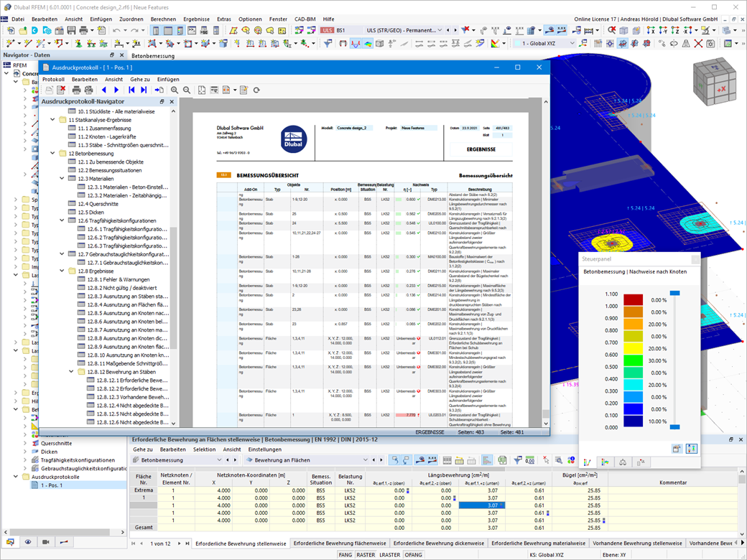747x560 pixels.
Task: Toggle the colored surface results button in toolbar
Action: pyautogui.click(x=368, y=43)
